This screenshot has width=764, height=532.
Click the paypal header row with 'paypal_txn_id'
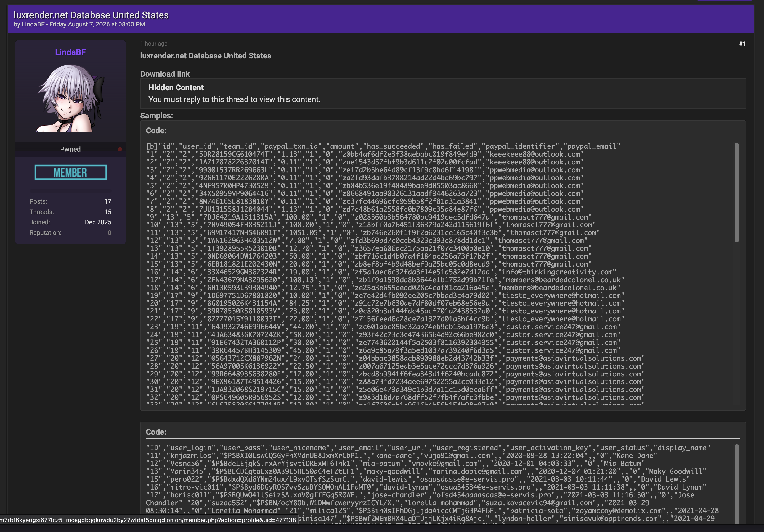[x=383, y=146]
